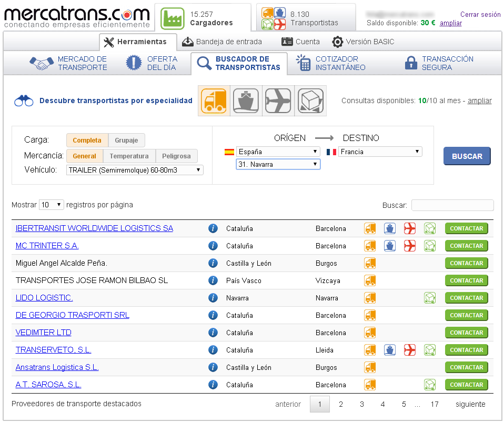Open TRANSERVETO, S.L. company link
This screenshot has width=504, height=422.
[53, 350]
